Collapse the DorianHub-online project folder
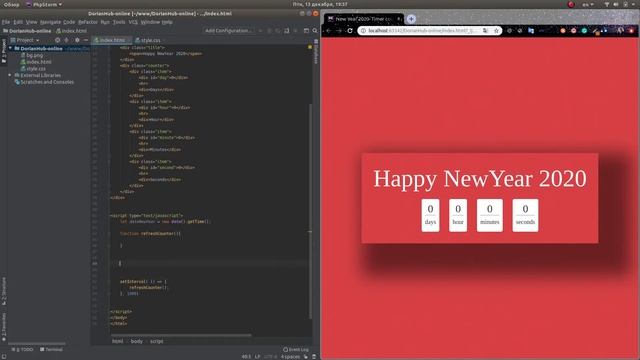640x360 pixels. [x=11, y=48]
